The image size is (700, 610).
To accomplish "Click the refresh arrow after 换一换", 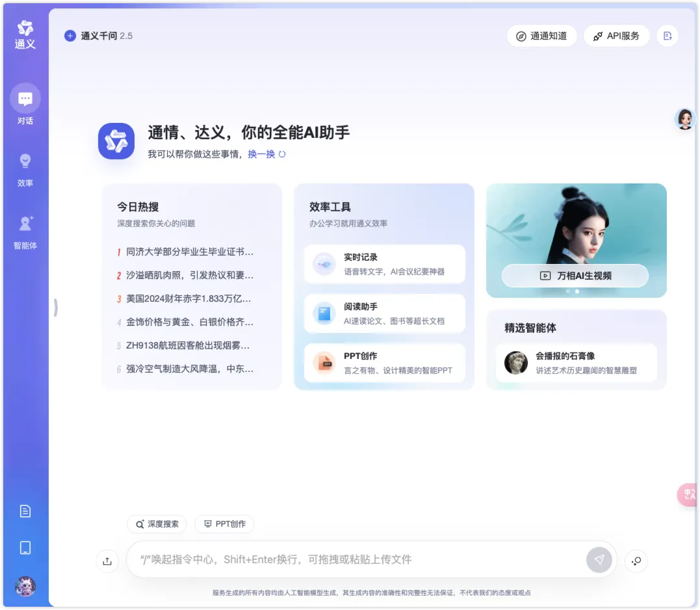I will pyautogui.click(x=282, y=154).
